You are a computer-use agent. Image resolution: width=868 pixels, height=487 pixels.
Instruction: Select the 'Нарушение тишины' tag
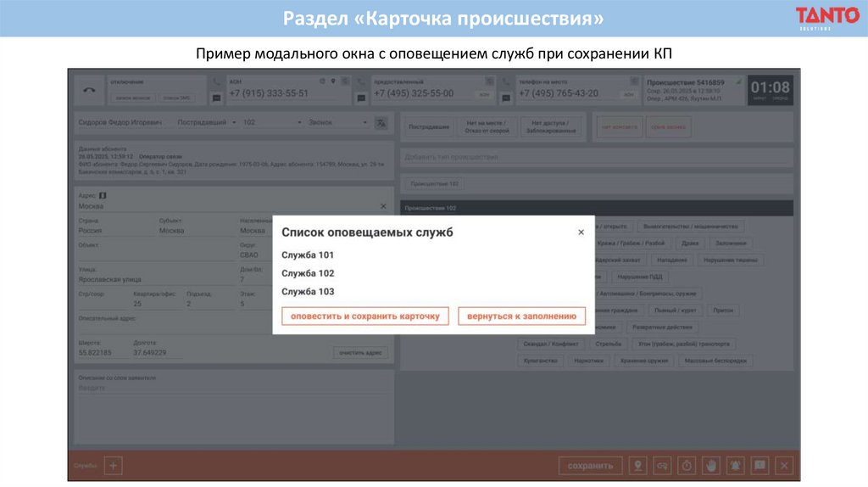click(x=730, y=260)
